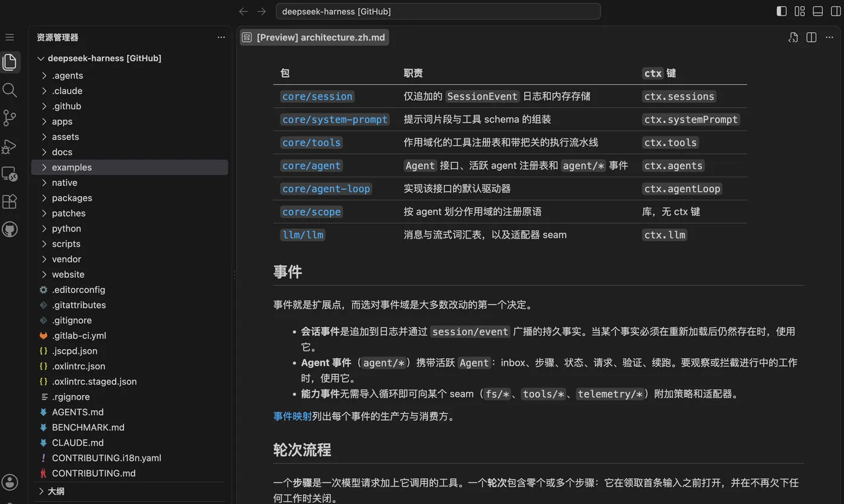The image size is (844, 504).
Task: Go back with the left arrow
Action: [x=244, y=11]
